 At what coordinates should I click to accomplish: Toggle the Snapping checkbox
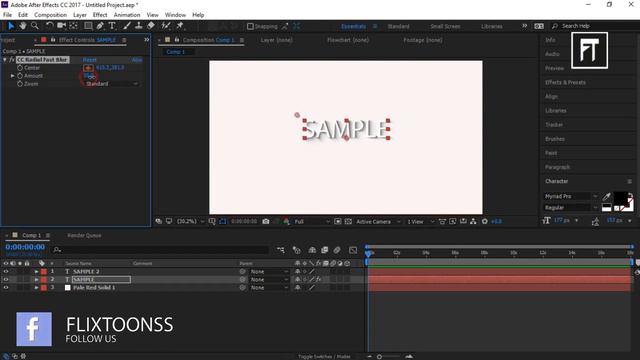250,26
